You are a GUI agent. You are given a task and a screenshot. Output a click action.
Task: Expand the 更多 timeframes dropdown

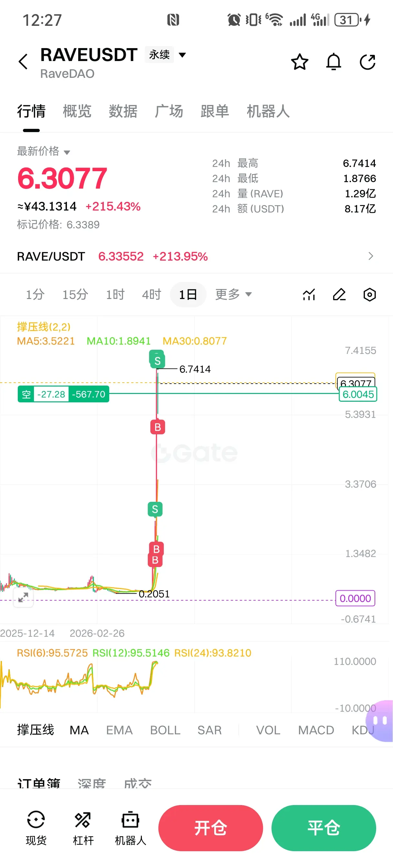click(233, 294)
